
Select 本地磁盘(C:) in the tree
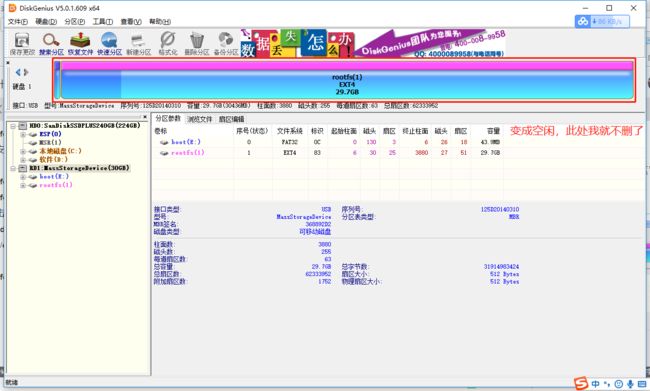(x=61, y=151)
